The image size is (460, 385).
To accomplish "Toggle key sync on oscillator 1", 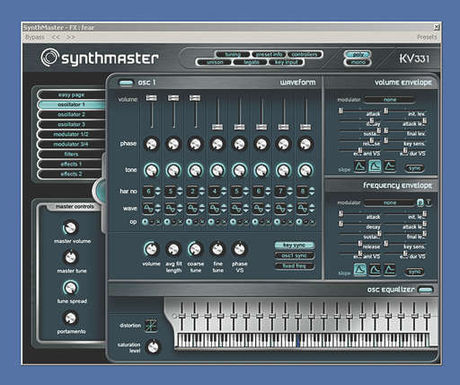I will click(294, 245).
